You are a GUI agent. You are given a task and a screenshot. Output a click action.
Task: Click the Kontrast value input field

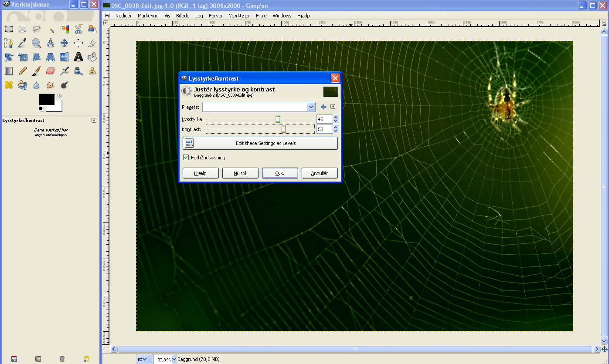(324, 129)
